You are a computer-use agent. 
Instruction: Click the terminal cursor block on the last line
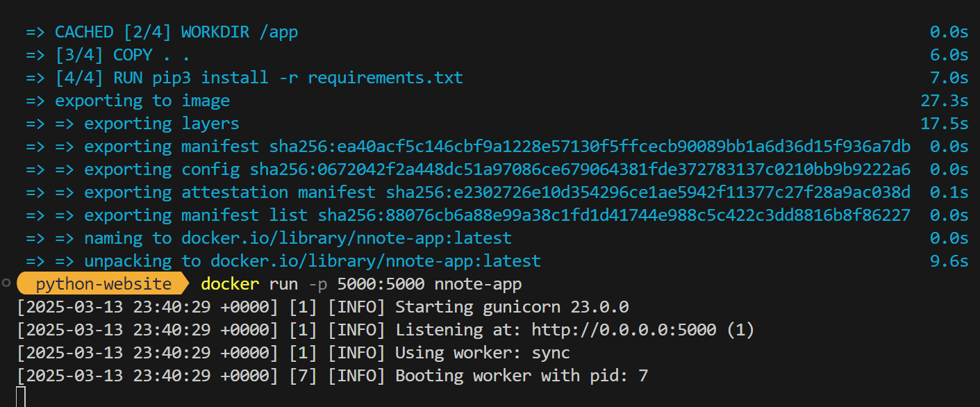[21, 397]
